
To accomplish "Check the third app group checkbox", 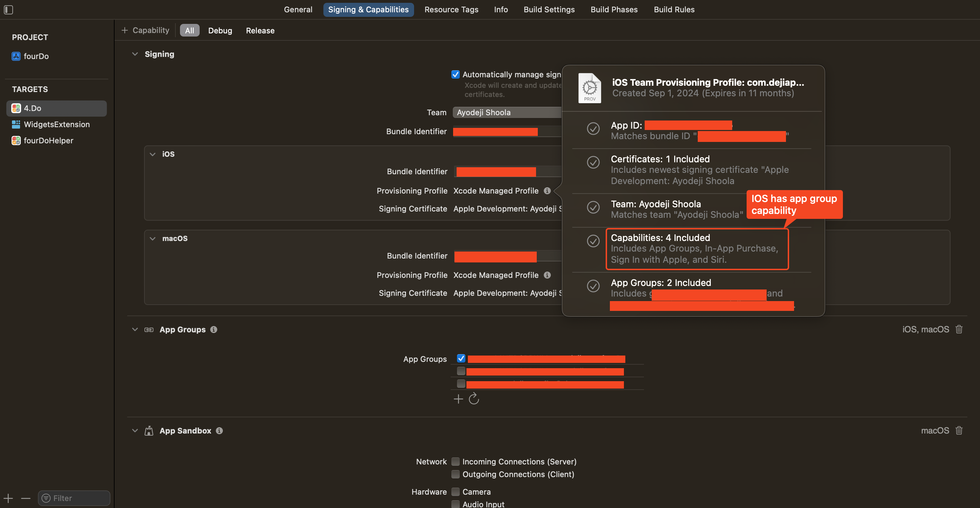I will 461,383.
